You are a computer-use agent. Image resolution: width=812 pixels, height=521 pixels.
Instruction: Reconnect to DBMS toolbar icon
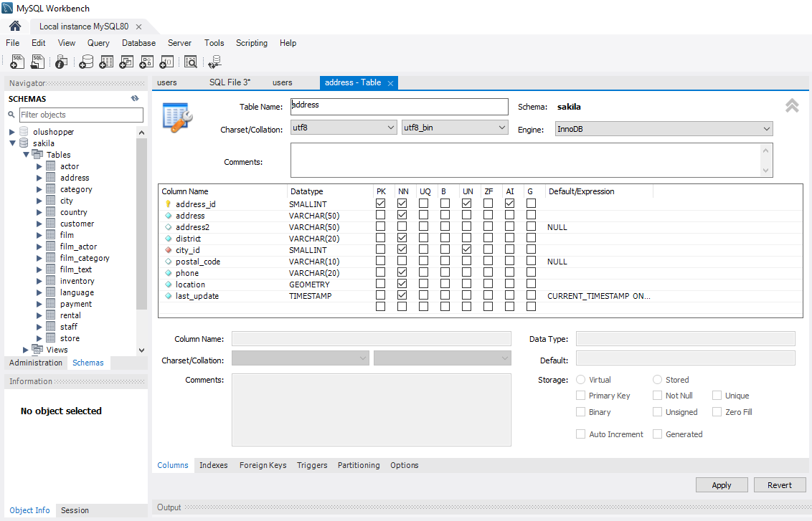tap(215, 62)
